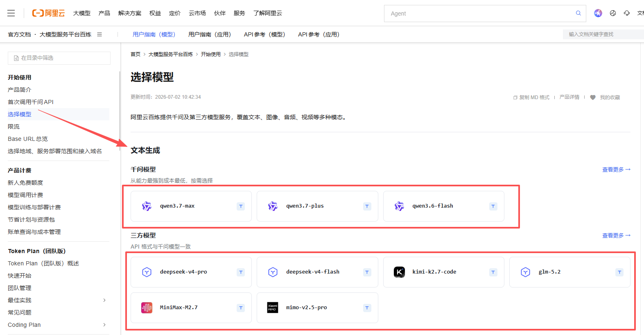Click the MiniMax waveform logo icon
644x335 pixels.
[x=147, y=308]
